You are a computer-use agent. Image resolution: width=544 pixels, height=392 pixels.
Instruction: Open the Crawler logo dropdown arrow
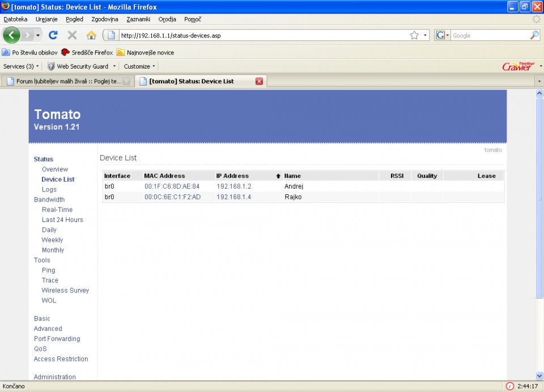541,66
